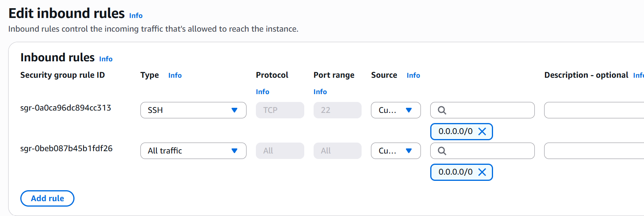The image size is (644, 216).
Task: Click the 0.0.0.0/0 chip on SSH rule
Action: coord(455,132)
